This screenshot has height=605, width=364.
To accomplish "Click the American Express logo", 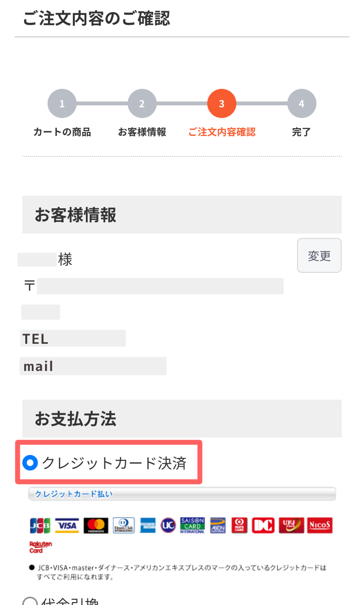I will coord(148,525).
